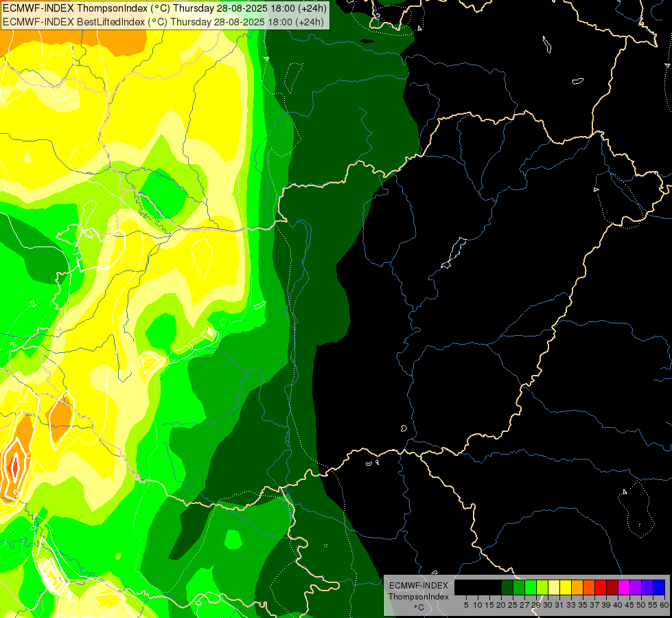Click the pale yellow legend swatch (30-31)

point(554,587)
